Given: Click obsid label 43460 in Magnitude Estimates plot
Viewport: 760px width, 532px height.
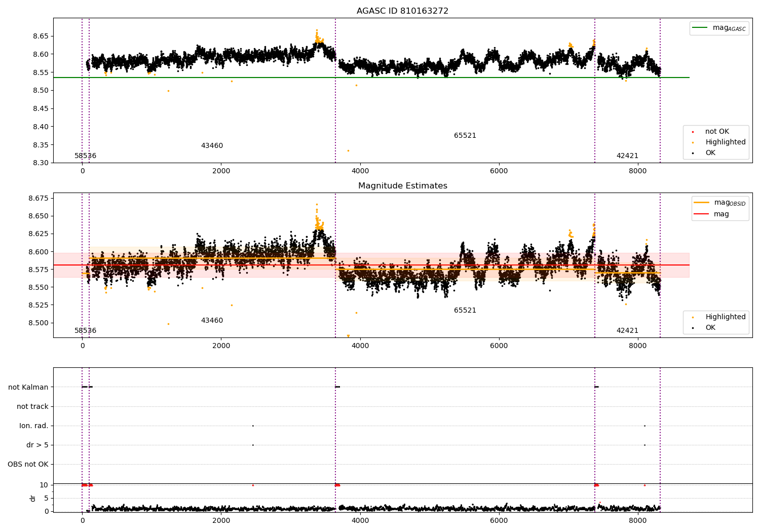Looking at the screenshot, I should tap(212, 321).
